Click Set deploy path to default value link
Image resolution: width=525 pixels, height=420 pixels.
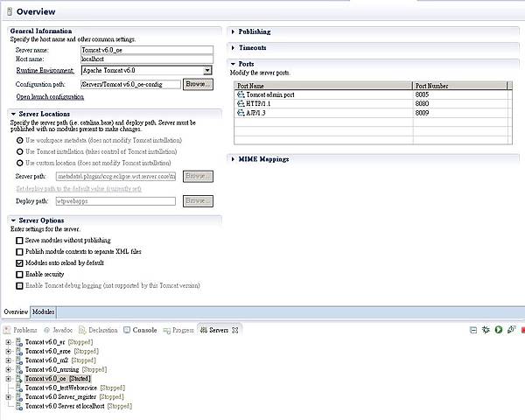[x=79, y=189]
